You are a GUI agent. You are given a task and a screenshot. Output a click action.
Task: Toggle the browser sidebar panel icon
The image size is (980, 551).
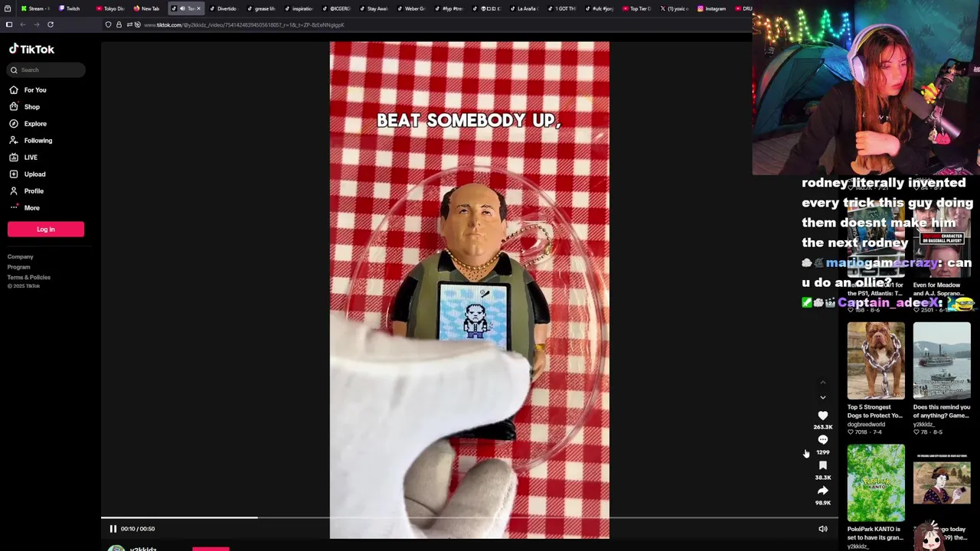pos(9,24)
